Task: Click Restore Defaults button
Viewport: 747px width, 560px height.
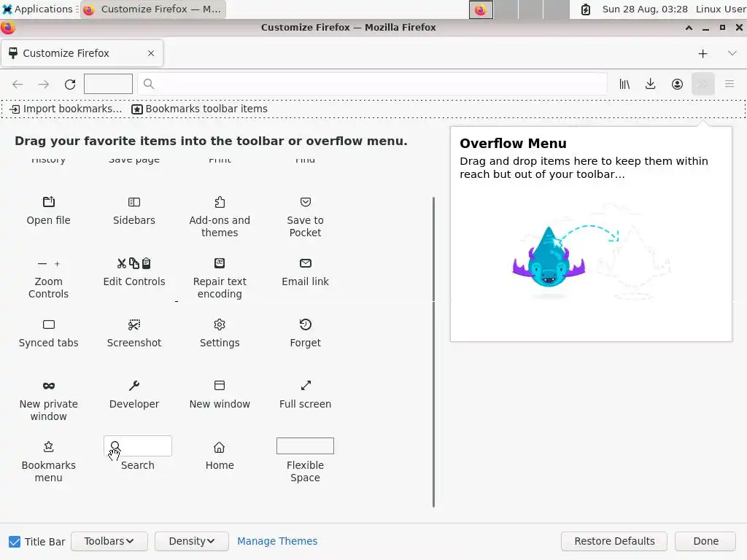Action: click(614, 542)
